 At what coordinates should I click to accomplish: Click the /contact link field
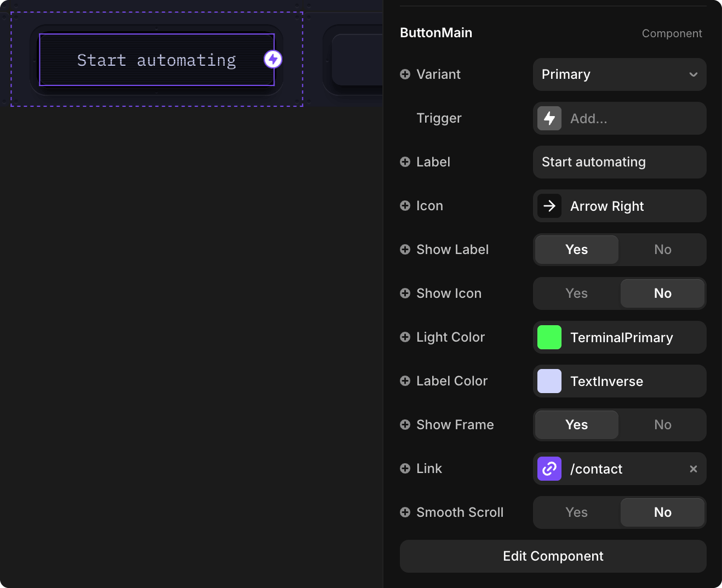620,469
